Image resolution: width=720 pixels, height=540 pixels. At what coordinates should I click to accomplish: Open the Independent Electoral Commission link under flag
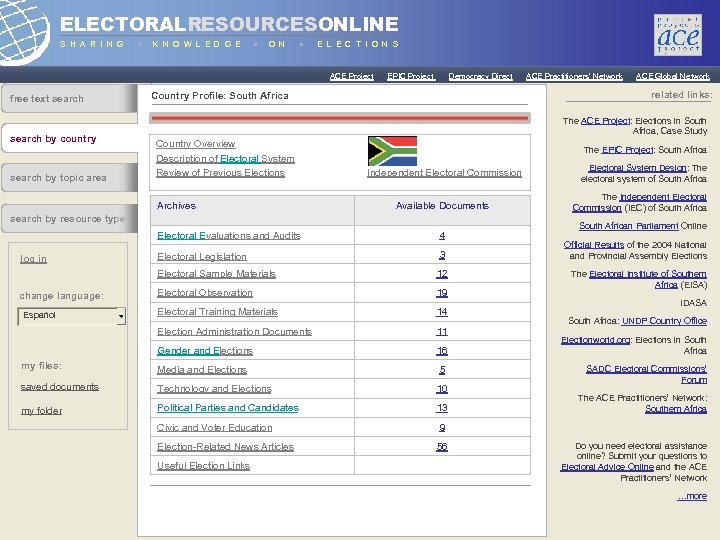pos(444,173)
